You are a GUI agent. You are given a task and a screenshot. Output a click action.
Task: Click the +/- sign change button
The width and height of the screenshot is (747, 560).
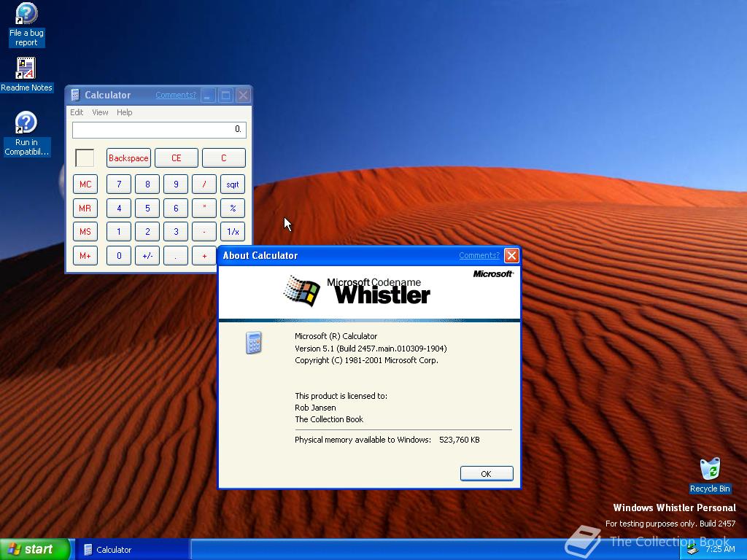147,256
